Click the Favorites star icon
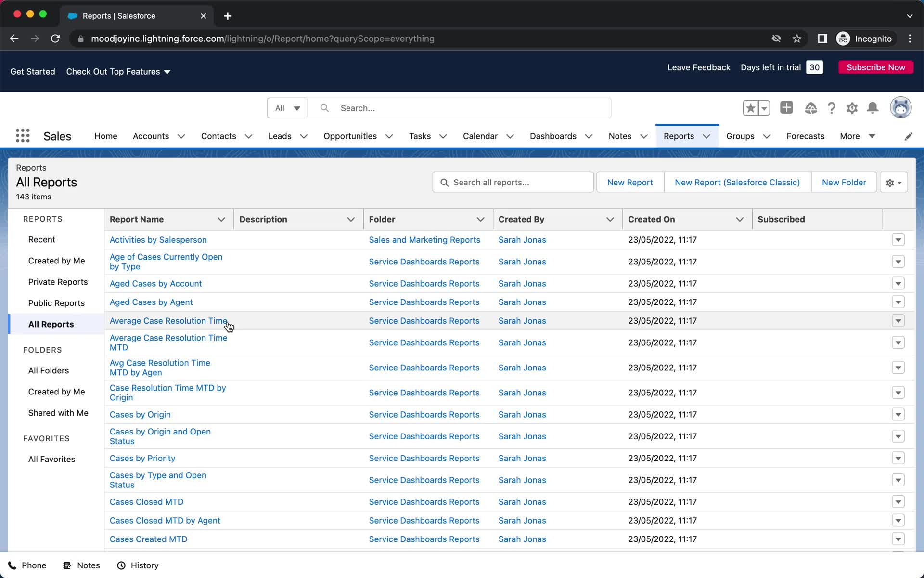This screenshot has height=578, width=924. point(750,108)
